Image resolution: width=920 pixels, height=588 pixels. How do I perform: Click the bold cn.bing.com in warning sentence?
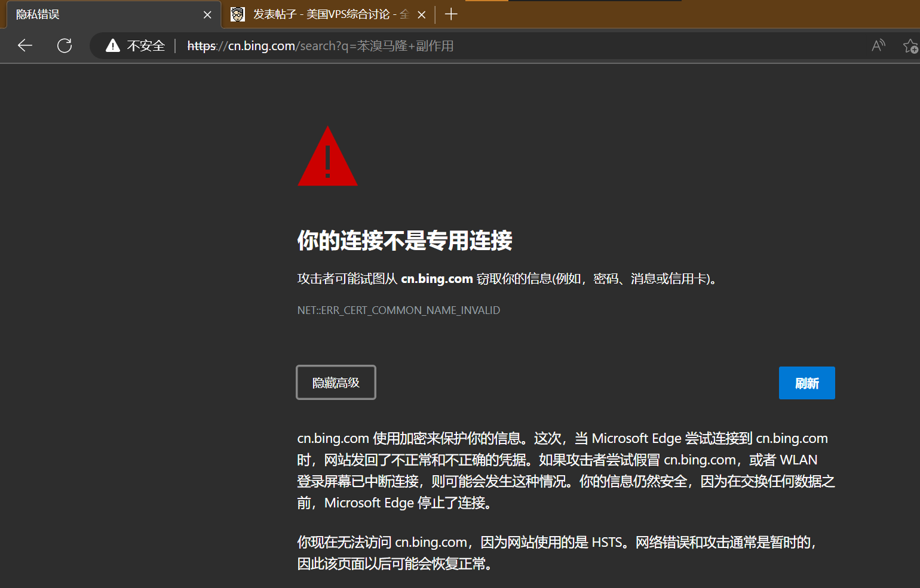coord(437,279)
